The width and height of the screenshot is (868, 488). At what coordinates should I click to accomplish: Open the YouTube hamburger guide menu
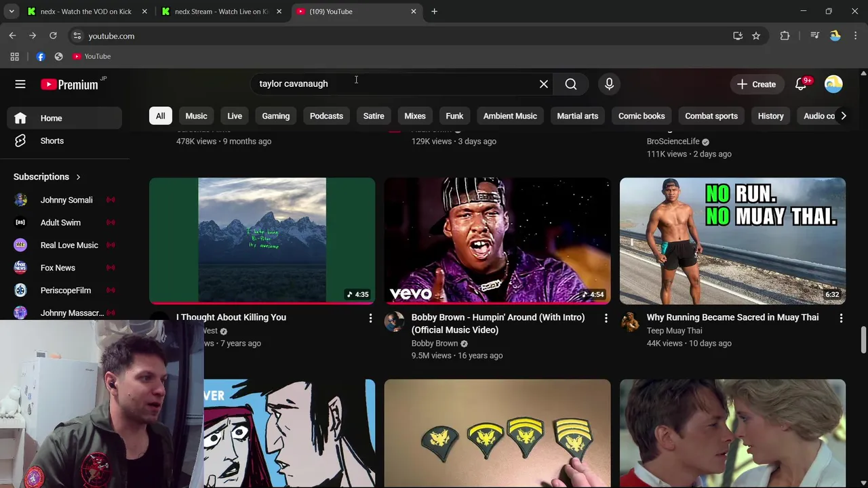coord(20,84)
